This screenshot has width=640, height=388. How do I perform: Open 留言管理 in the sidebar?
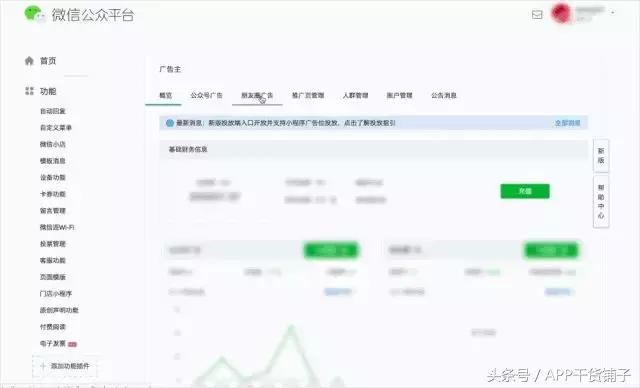(53, 211)
